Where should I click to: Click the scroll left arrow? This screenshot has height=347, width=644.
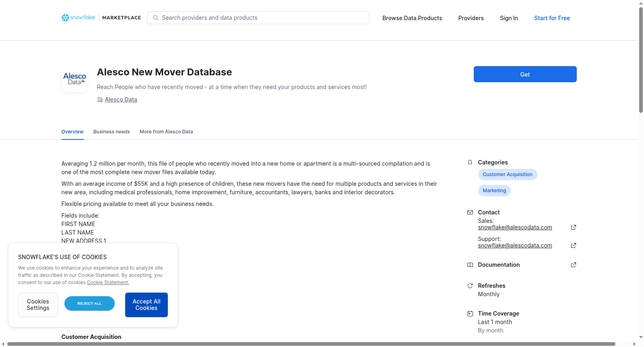(3, 344)
